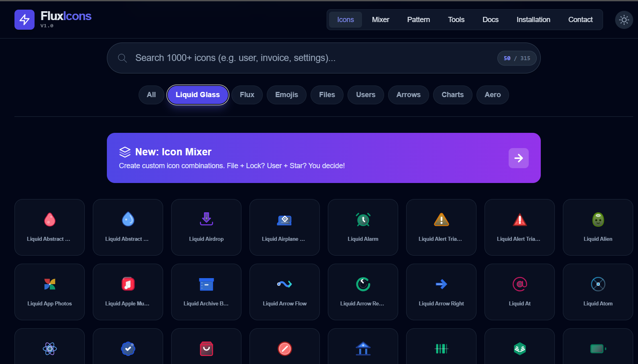Filter icons by Charts category
The height and width of the screenshot is (364, 638).
tap(452, 95)
